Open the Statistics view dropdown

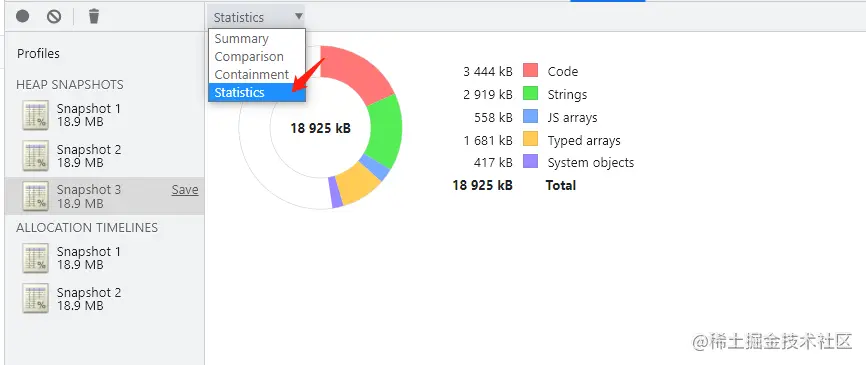click(x=256, y=17)
